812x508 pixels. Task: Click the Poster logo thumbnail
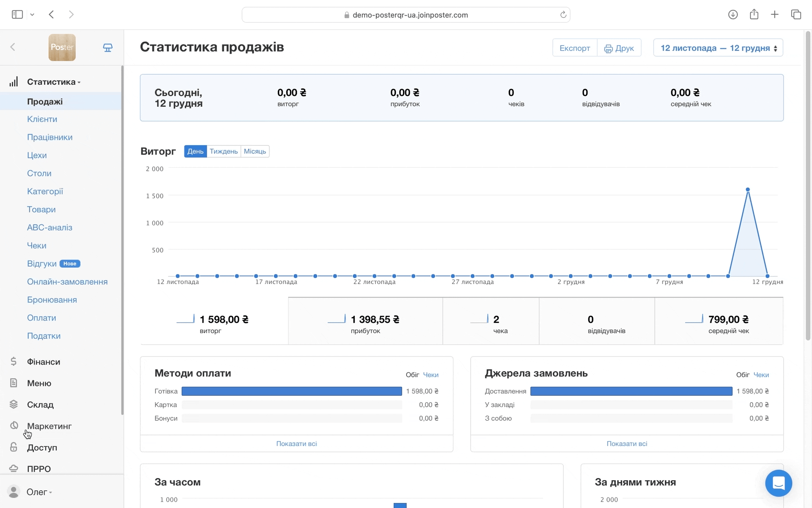(x=62, y=47)
